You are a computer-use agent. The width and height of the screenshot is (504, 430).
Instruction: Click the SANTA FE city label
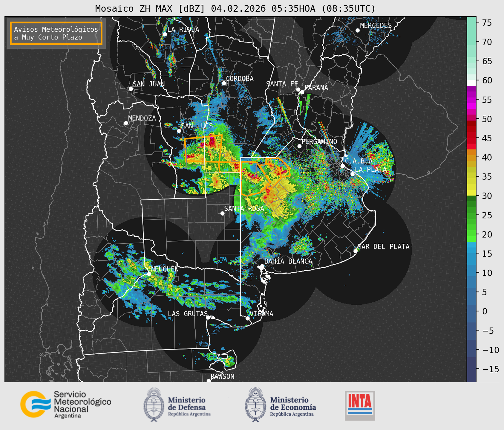282,84
